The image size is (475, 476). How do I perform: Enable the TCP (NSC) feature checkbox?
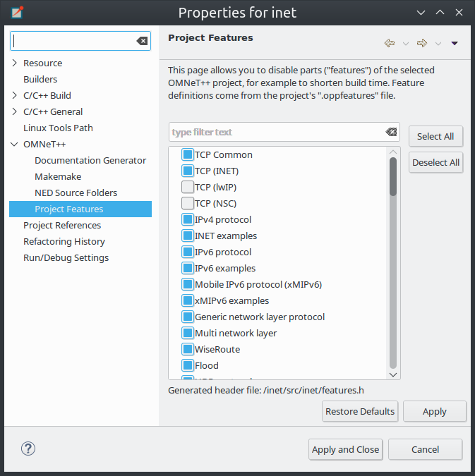(188, 203)
